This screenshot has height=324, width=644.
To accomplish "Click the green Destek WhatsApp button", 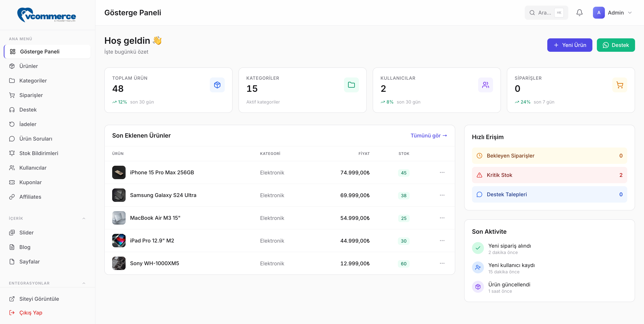I will [x=615, y=45].
